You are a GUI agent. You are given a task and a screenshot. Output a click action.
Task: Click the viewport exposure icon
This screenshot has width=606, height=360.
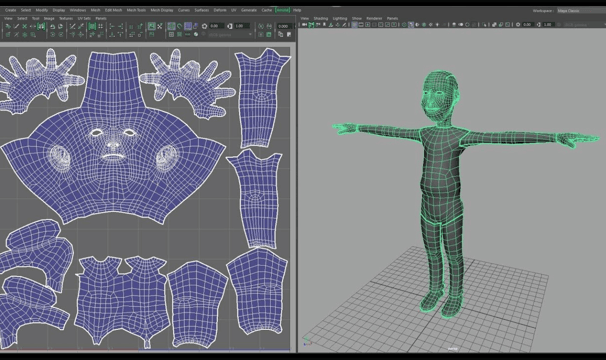(x=518, y=24)
